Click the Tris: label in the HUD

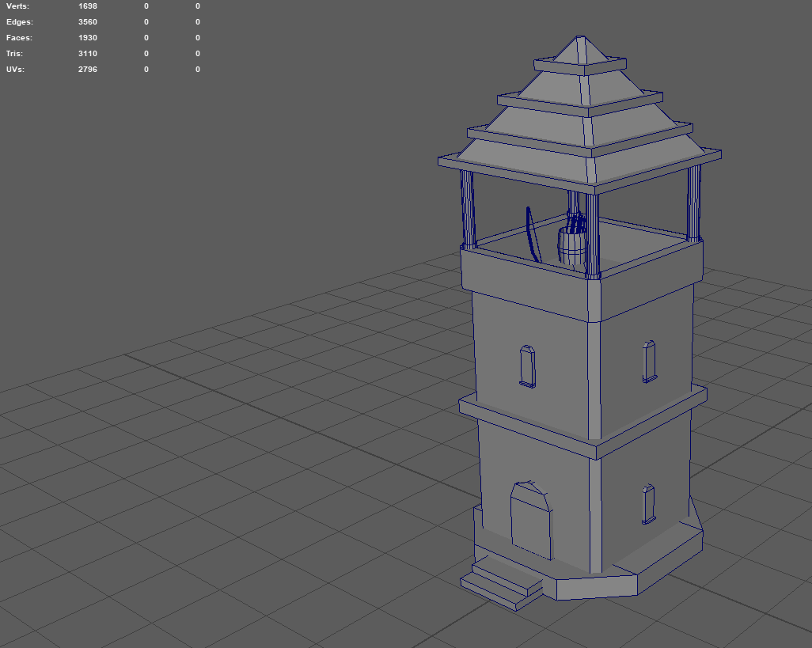click(x=14, y=53)
